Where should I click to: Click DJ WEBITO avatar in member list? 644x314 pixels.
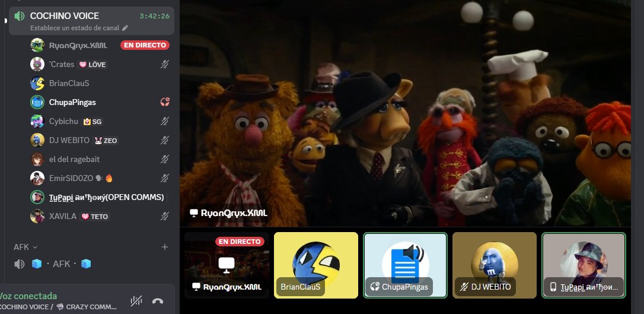(37, 140)
